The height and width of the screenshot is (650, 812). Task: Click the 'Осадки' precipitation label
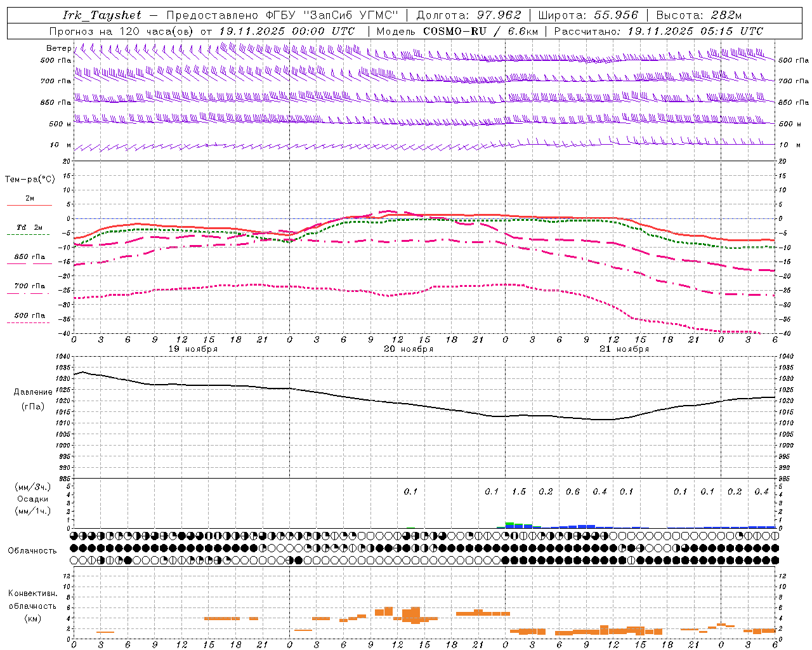[33, 499]
